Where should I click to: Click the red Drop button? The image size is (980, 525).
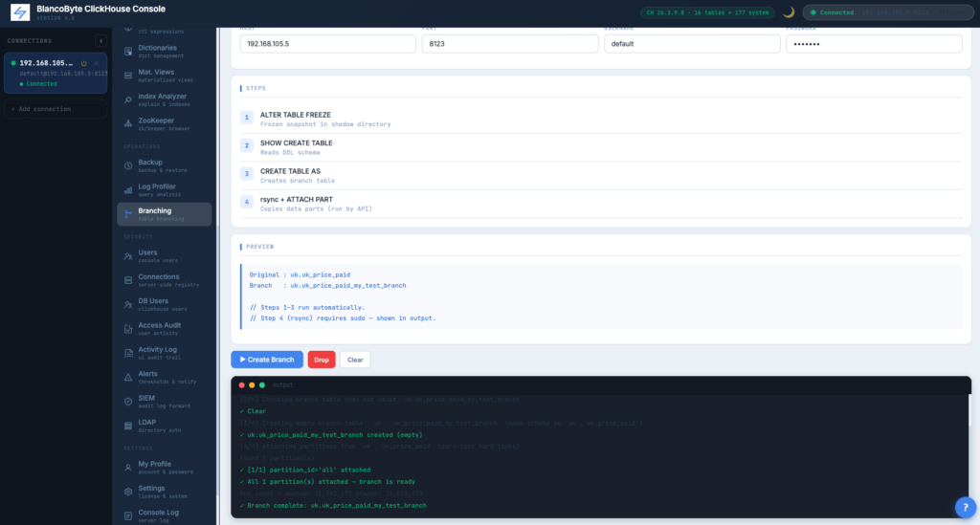322,360
